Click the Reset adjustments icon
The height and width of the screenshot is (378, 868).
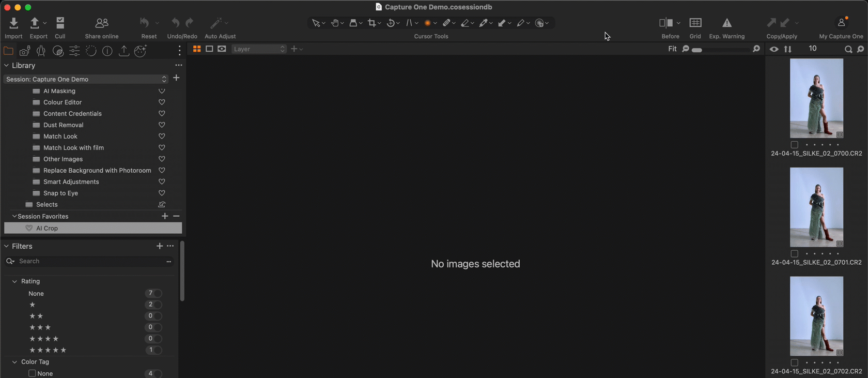pyautogui.click(x=145, y=23)
